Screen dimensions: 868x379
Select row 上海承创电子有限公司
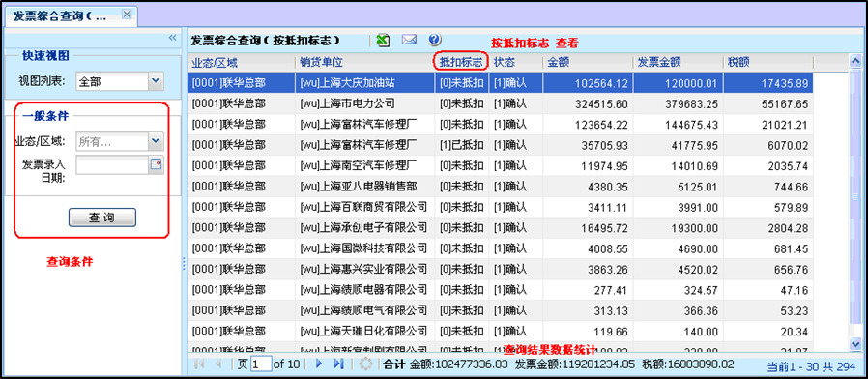(500, 228)
